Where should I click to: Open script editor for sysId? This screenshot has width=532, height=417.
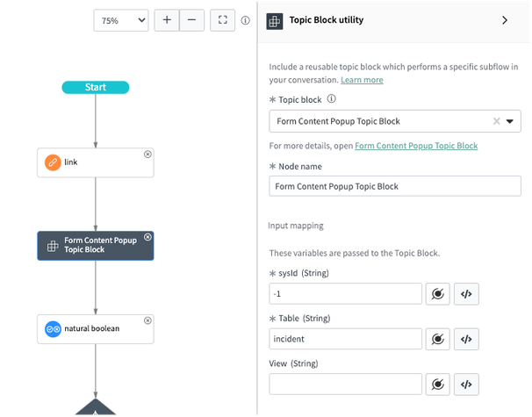point(466,294)
